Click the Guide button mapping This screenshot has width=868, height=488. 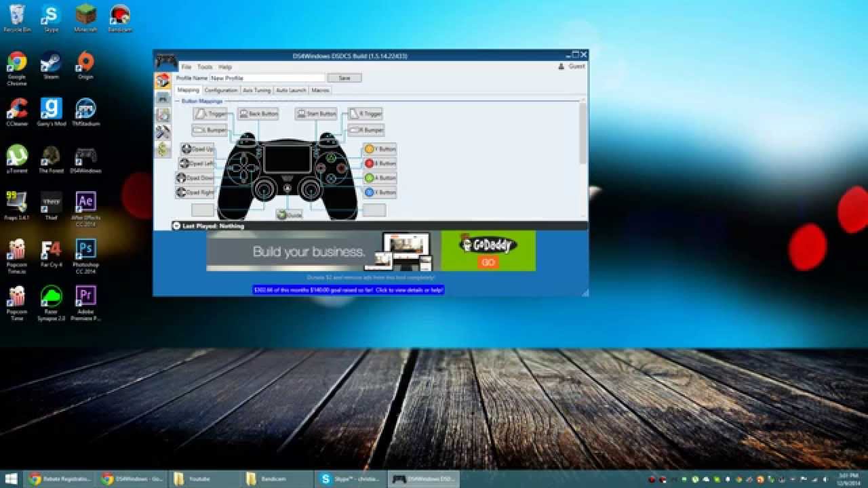point(290,214)
